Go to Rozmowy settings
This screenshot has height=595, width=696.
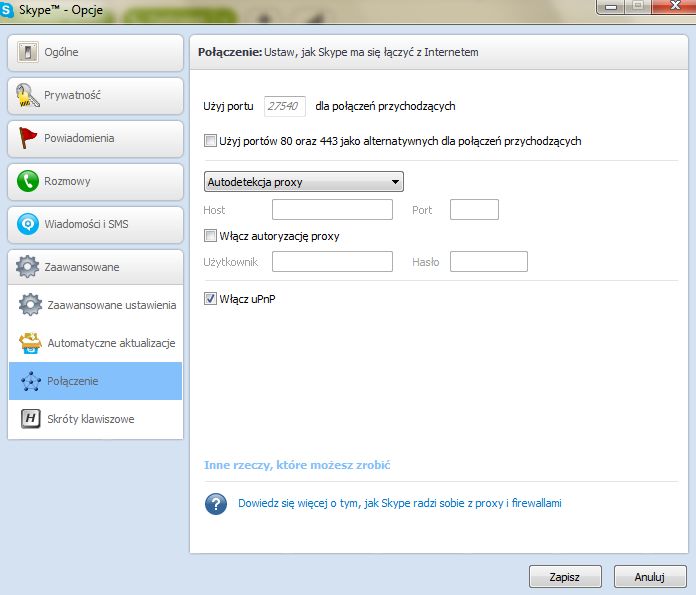pos(95,182)
